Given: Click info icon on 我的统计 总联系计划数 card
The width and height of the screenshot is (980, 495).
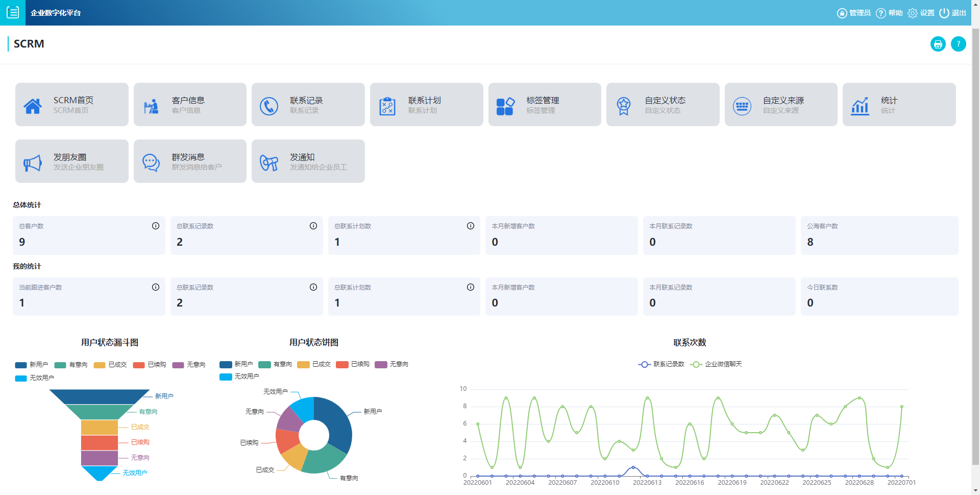Looking at the screenshot, I should (x=471, y=287).
